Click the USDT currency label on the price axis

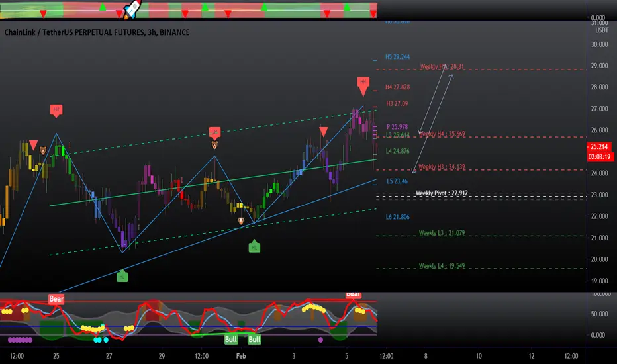point(602,30)
